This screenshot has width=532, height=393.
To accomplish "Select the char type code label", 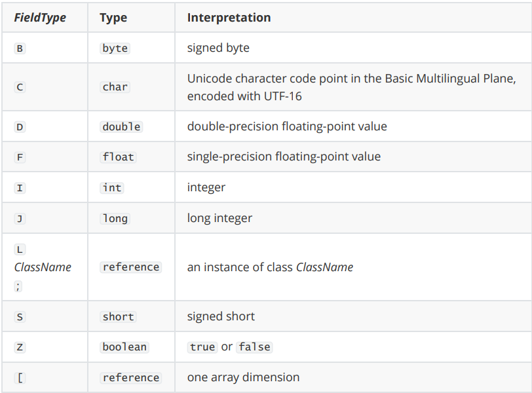I will 115,87.
